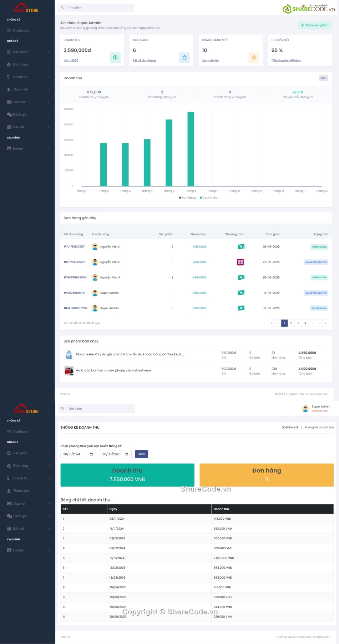The width and height of the screenshot is (339, 644).
Task: Click the cash payment icon for order #YB1750839034
Action: pyautogui.click(x=241, y=278)
